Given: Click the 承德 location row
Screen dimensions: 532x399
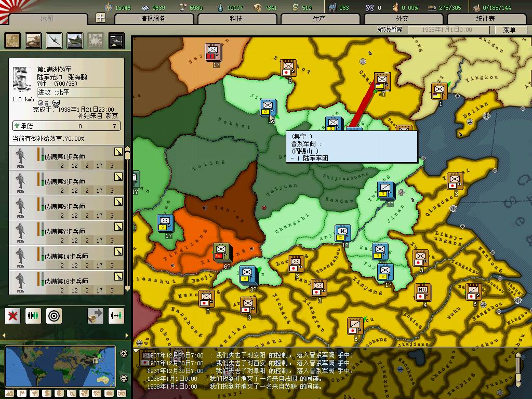Looking at the screenshot, I should [x=66, y=126].
